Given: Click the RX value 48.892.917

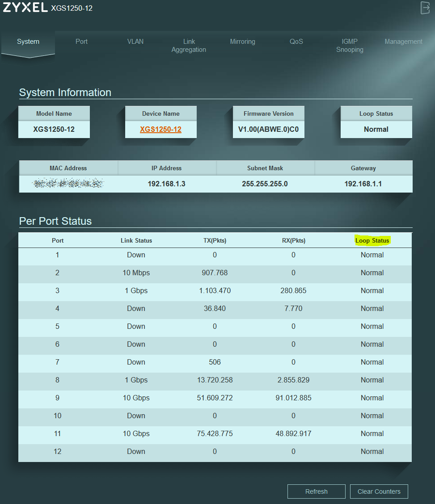Looking at the screenshot, I should point(294,433).
